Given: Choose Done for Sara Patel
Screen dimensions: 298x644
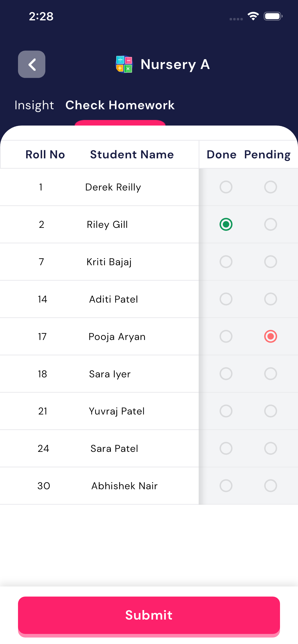Looking at the screenshot, I should click(226, 448).
